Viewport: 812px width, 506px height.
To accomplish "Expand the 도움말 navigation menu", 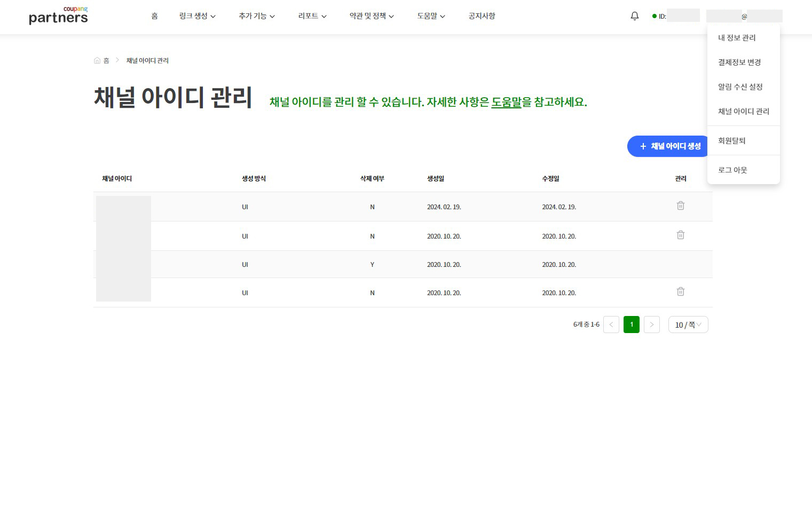I will pos(431,16).
